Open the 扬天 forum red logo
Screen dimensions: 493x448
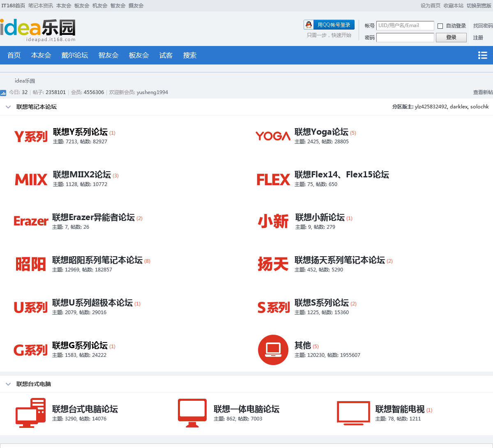[x=273, y=264]
